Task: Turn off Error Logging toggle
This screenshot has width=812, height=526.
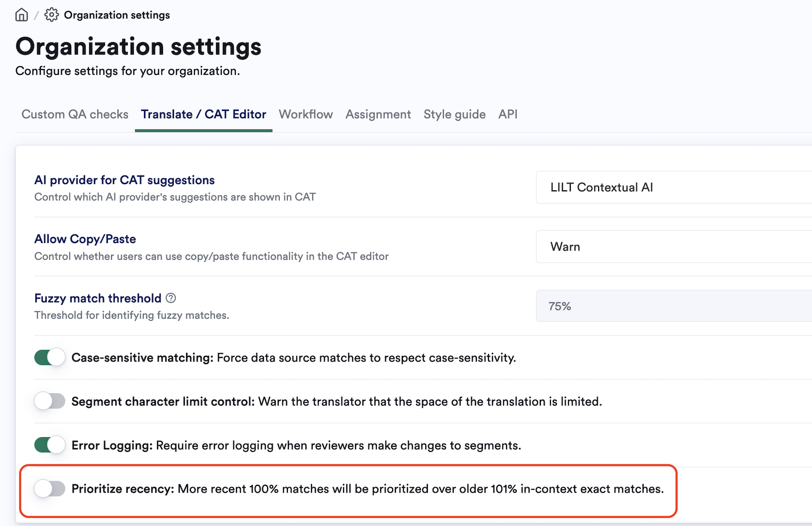Action: (x=50, y=445)
